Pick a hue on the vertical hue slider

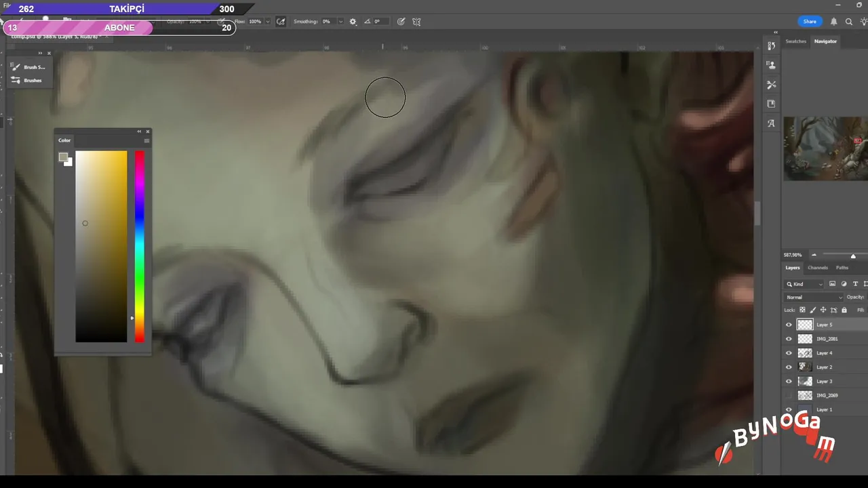(x=139, y=246)
